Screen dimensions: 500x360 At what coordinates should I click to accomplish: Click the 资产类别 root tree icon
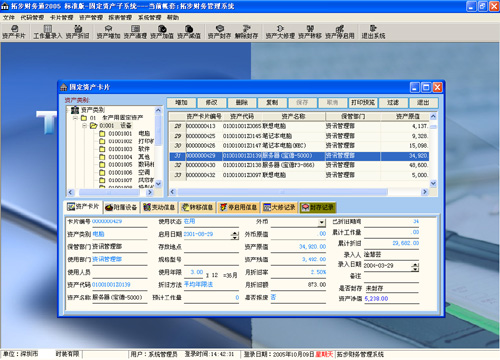click(75, 110)
